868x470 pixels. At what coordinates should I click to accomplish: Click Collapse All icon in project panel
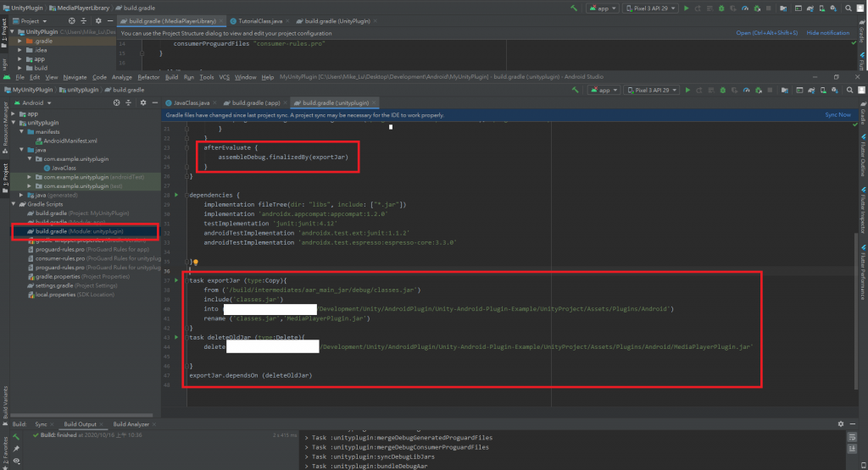pos(129,102)
